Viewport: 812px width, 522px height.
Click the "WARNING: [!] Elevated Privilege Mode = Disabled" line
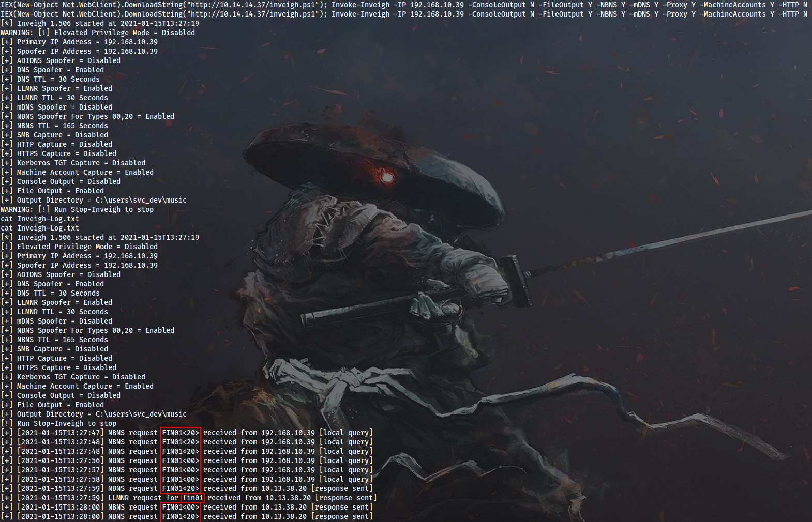point(98,33)
